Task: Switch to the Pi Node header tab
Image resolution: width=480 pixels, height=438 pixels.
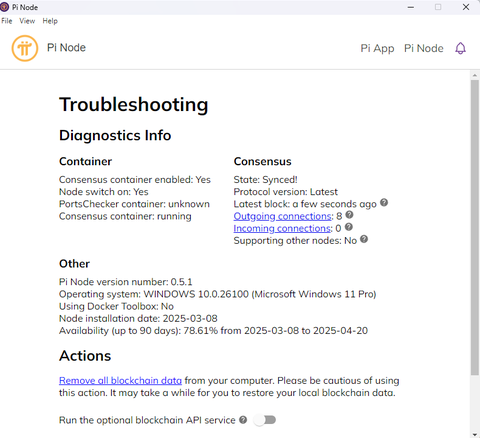Action: [x=424, y=48]
